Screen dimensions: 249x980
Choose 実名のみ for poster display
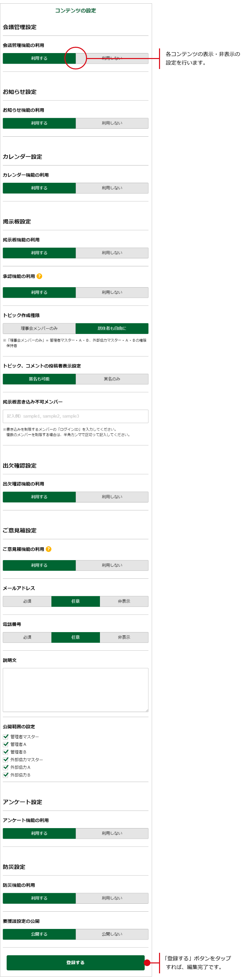point(112,379)
